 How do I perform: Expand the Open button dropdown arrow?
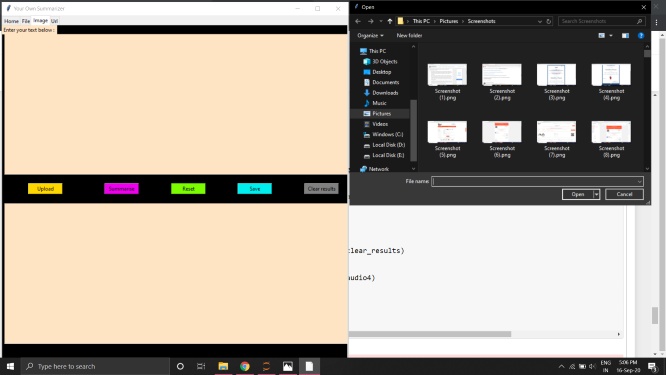(x=596, y=194)
